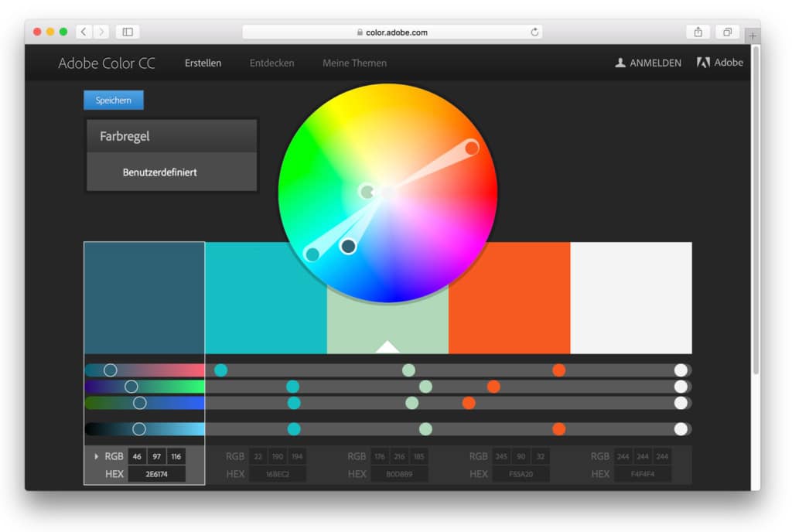Open a new Safari tab with plus
The height and width of the screenshot is (532, 792).
753,36
